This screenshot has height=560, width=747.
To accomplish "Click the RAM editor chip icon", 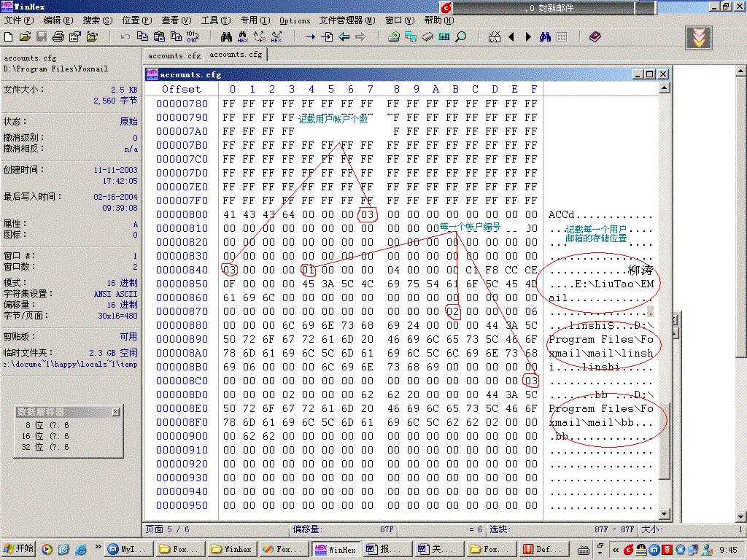I will point(427,36).
